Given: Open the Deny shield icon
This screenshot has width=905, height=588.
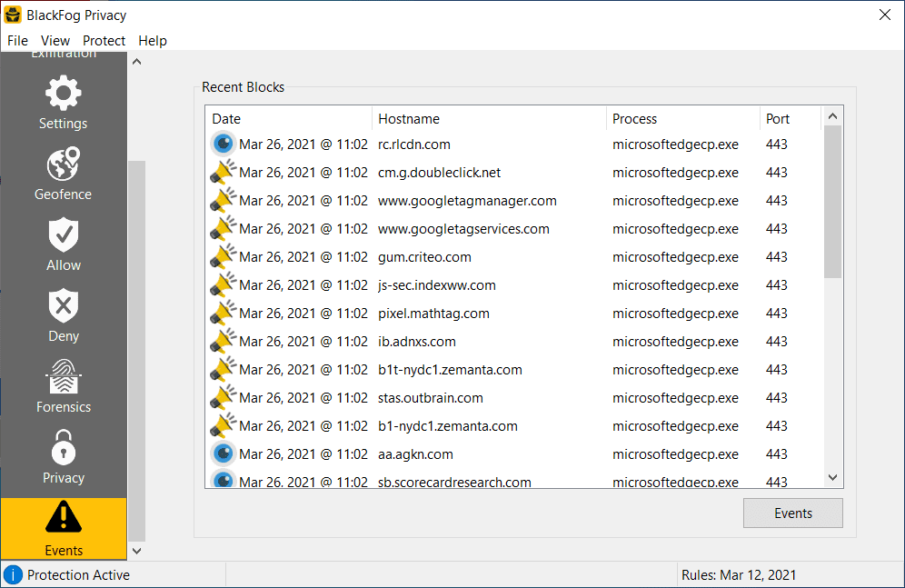Looking at the screenshot, I should click(64, 306).
